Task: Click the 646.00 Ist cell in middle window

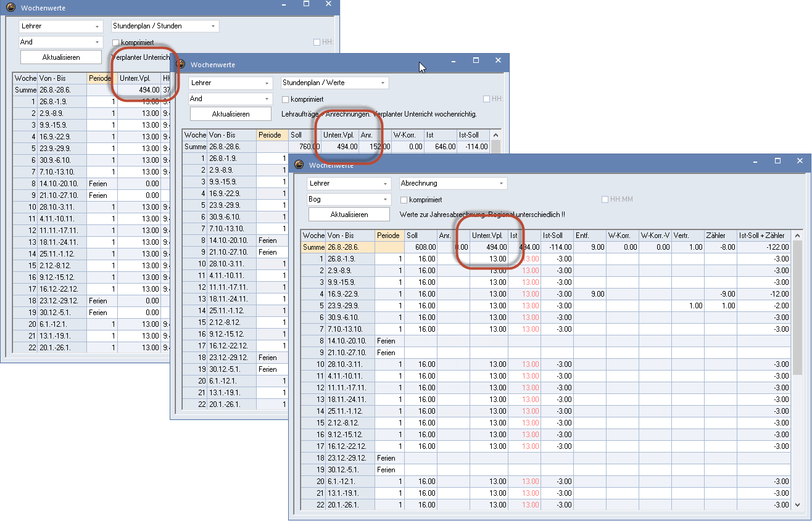Action: coord(441,147)
